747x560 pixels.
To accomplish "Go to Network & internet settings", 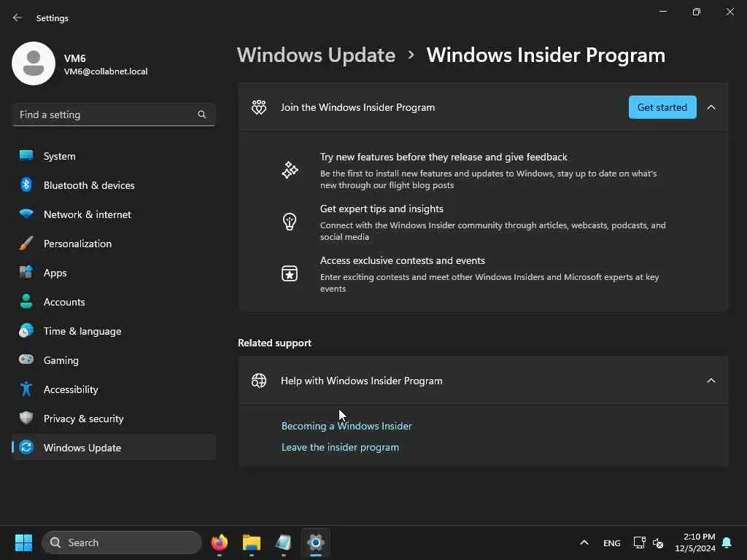I will (114, 214).
